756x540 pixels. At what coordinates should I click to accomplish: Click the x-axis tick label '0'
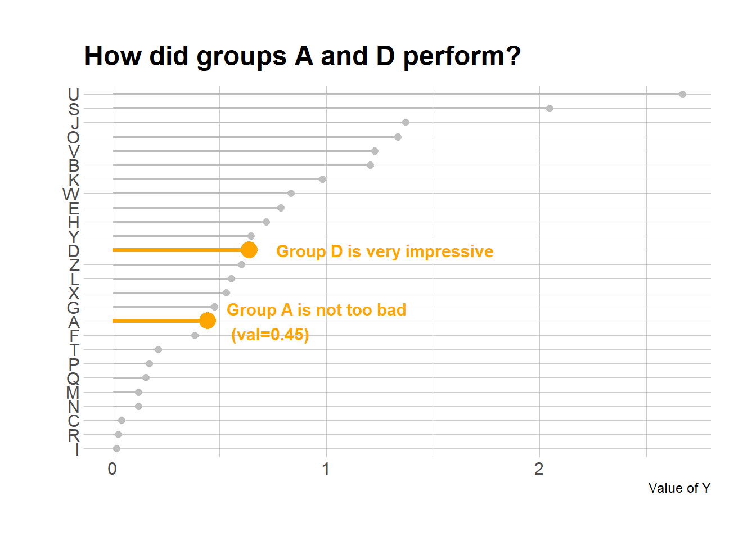pos(112,469)
